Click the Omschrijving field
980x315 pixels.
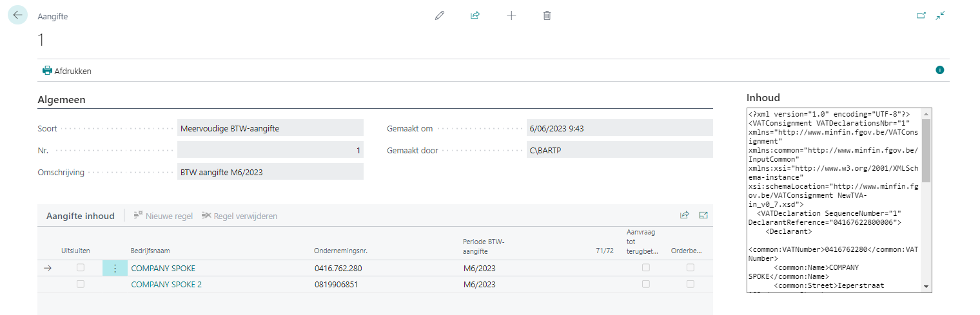tap(270, 172)
